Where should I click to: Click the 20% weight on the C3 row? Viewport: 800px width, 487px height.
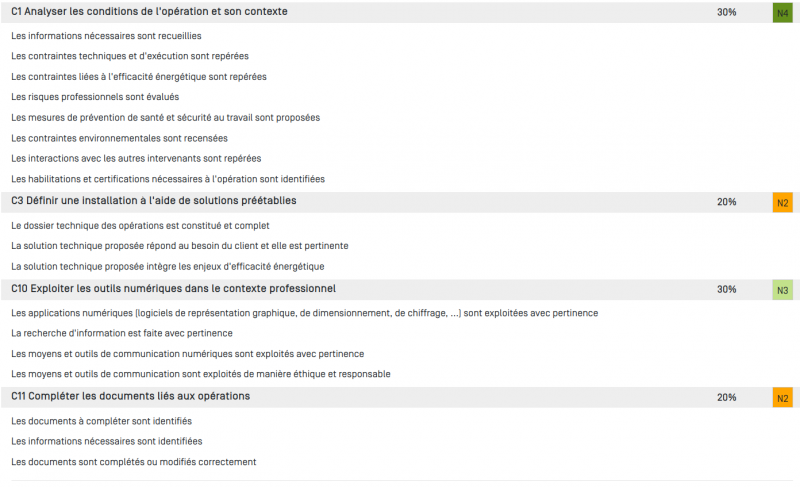click(727, 202)
